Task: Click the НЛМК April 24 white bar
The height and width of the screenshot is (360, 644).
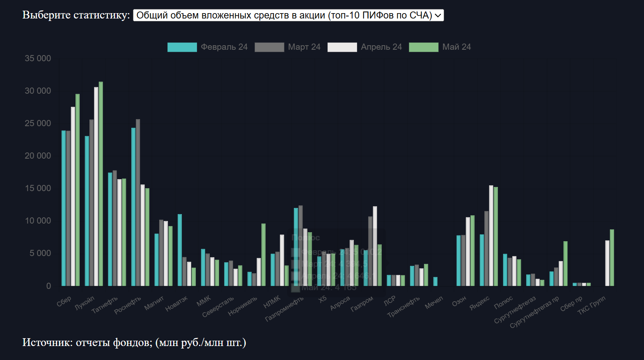Action: click(x=282, y=260)
